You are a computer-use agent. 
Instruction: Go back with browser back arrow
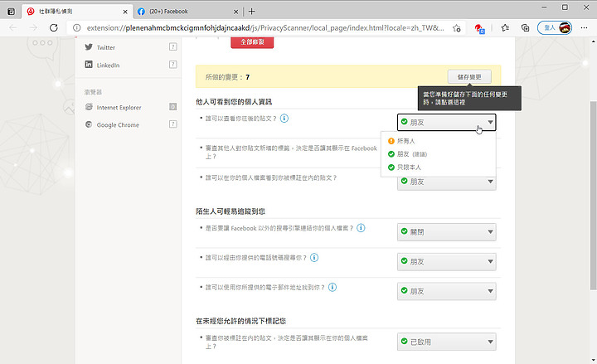pyautogui.click(x=13, y=28)
